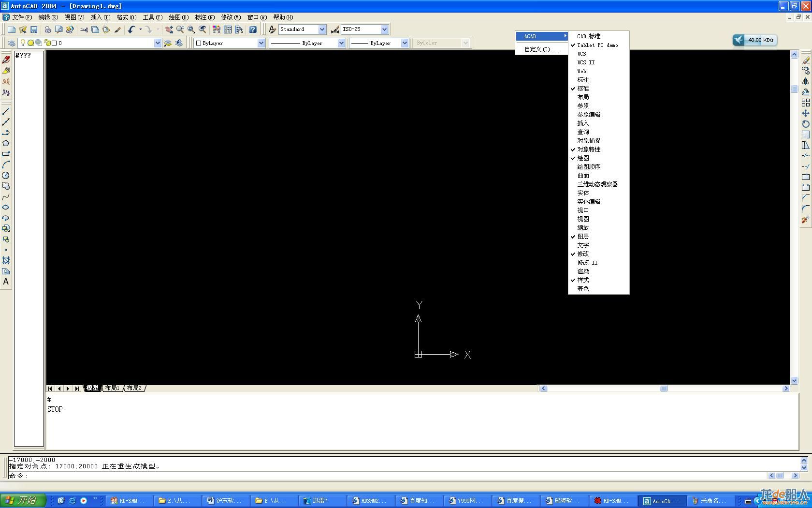Click the Plot (print) icon
Image resolution: width=812 pixels, height=508 pixels.
coord(48,30)
